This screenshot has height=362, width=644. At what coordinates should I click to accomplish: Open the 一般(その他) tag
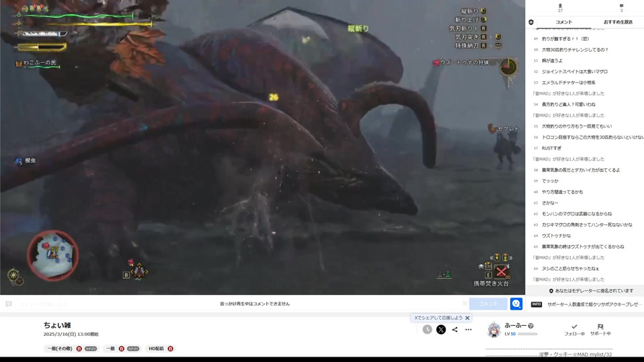pyautogui.click(x=60, y=349)
